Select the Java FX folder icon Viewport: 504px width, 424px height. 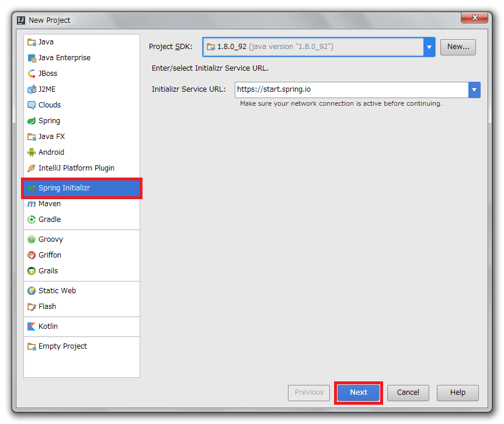(x=32, y=137)
